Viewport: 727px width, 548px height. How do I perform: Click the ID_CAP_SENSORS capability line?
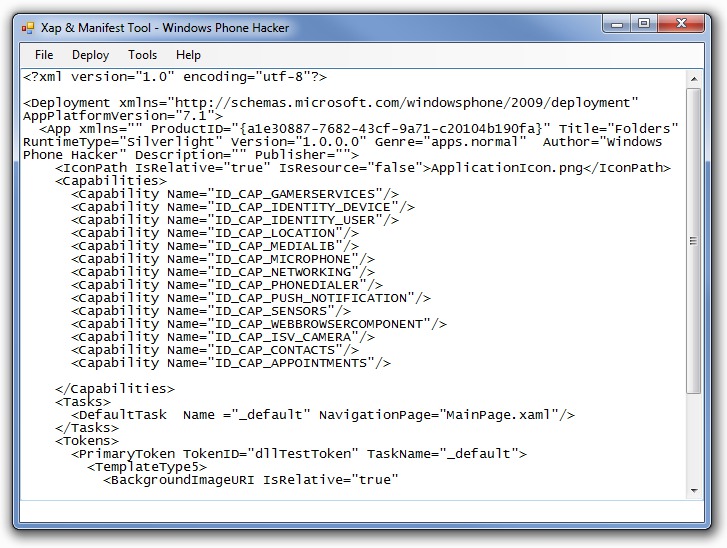(210, 311)
